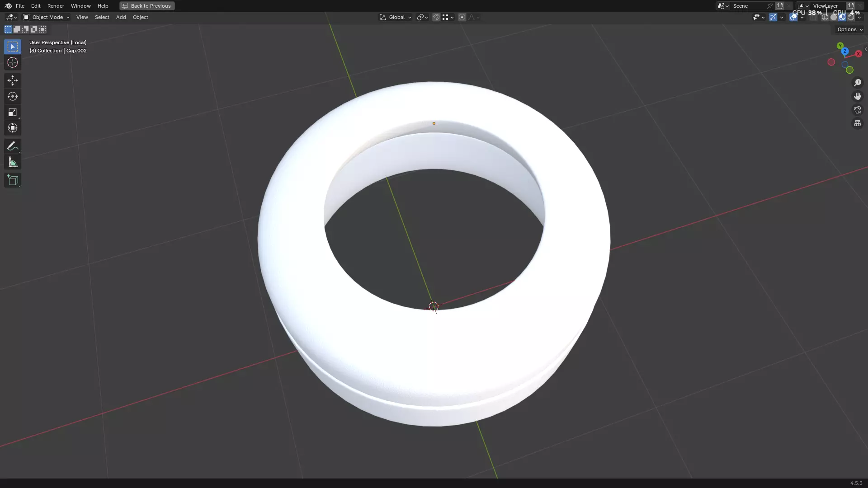The width and height of the screenshot is (868, 488).
Task: Open the viewport Add menu
Action: 121,17
